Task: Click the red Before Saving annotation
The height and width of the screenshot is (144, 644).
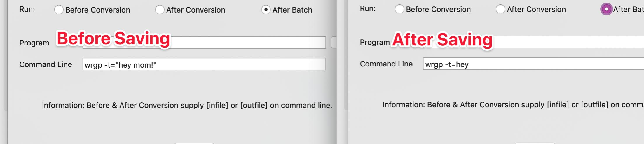Action: coord(113,38)
